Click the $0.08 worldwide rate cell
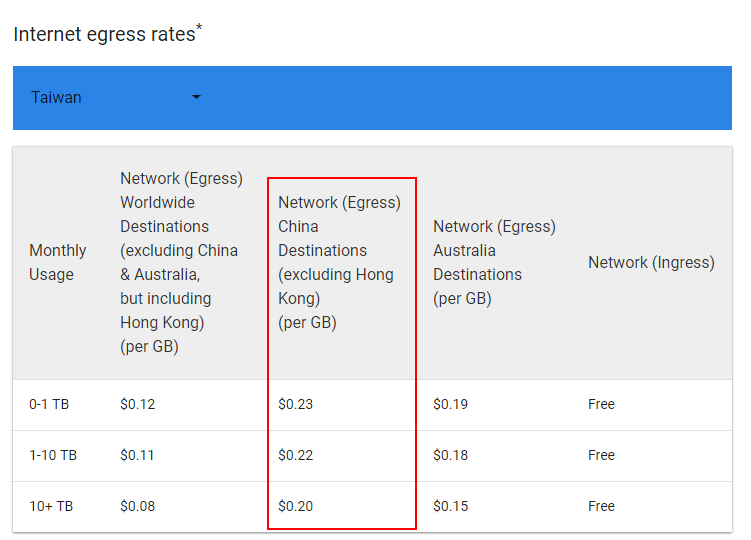 tap(137, 506)
